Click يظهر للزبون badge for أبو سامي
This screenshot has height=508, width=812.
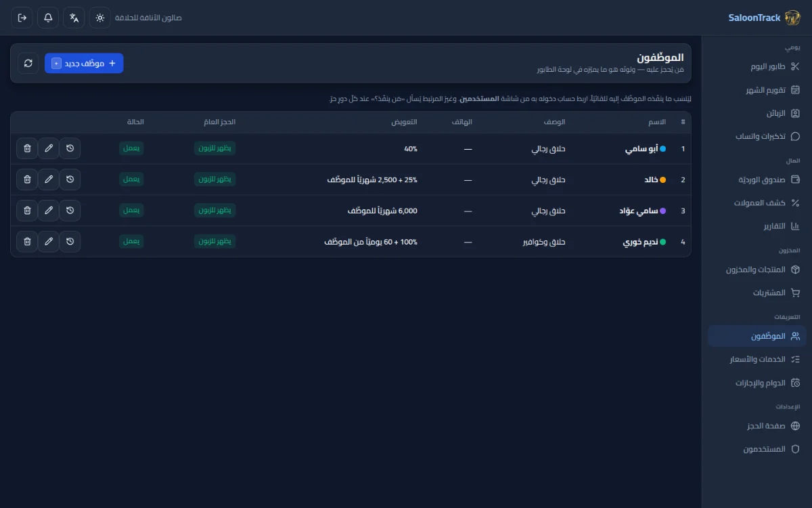[215, 148]
